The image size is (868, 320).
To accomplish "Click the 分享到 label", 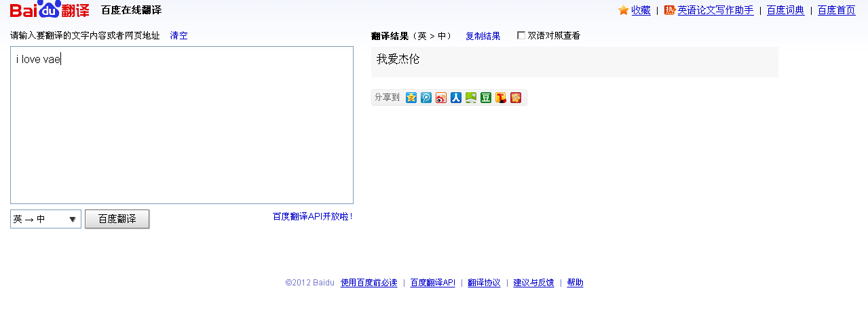I will 387,98.
